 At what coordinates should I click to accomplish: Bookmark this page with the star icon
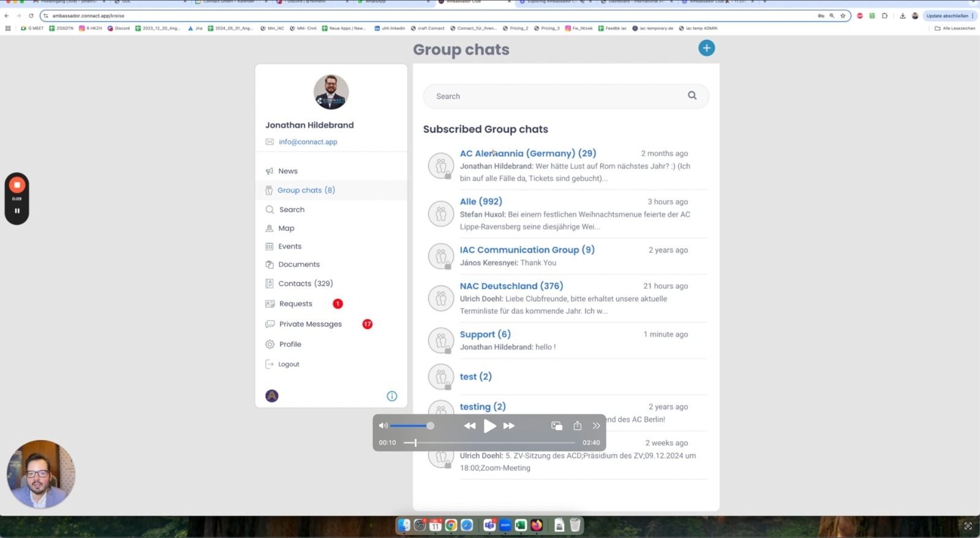pos(843,16)
